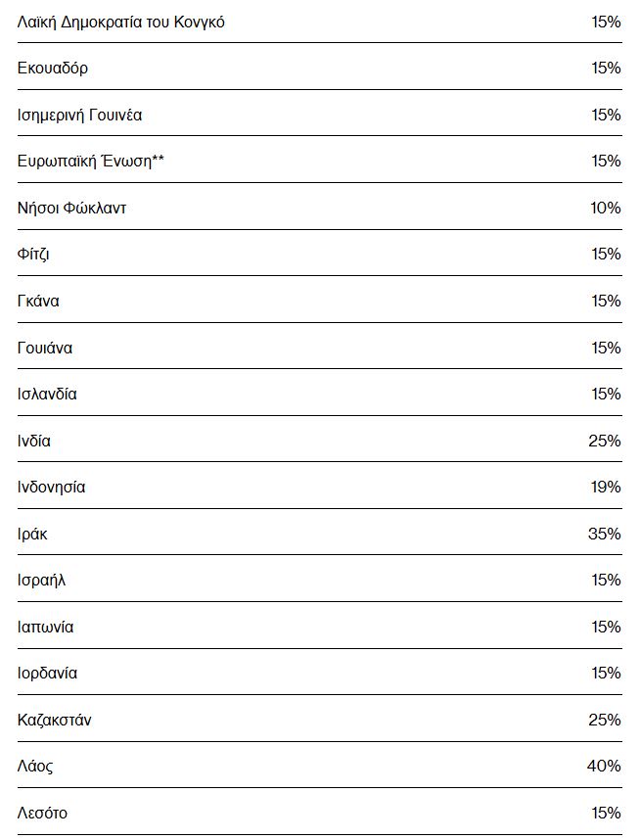
Task: Click the Εκουαδόρ country name
Action: 53,68
